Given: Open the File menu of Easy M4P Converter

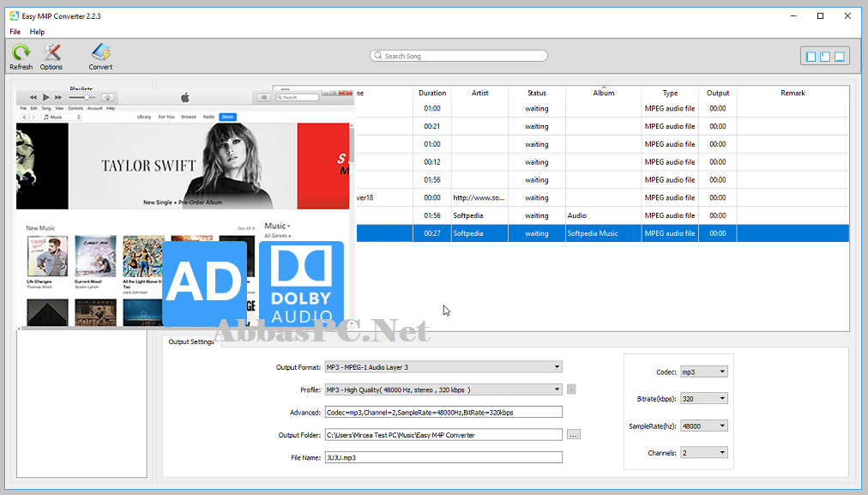Looking at the screenshot, I should pos(15,32).
